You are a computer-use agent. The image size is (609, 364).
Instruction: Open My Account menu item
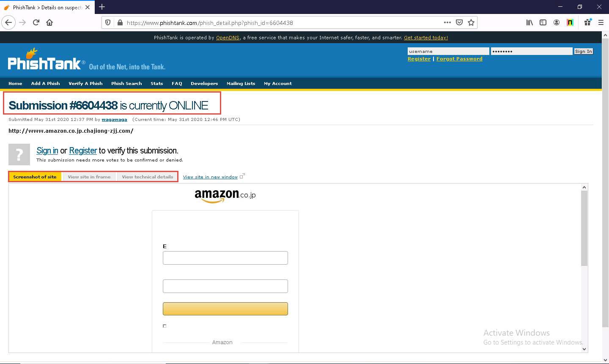278,83
